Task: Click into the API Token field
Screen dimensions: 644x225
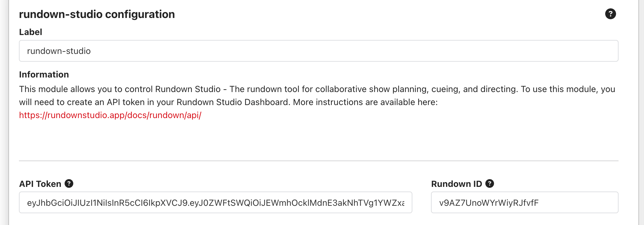Action: [x=215, y=202]
